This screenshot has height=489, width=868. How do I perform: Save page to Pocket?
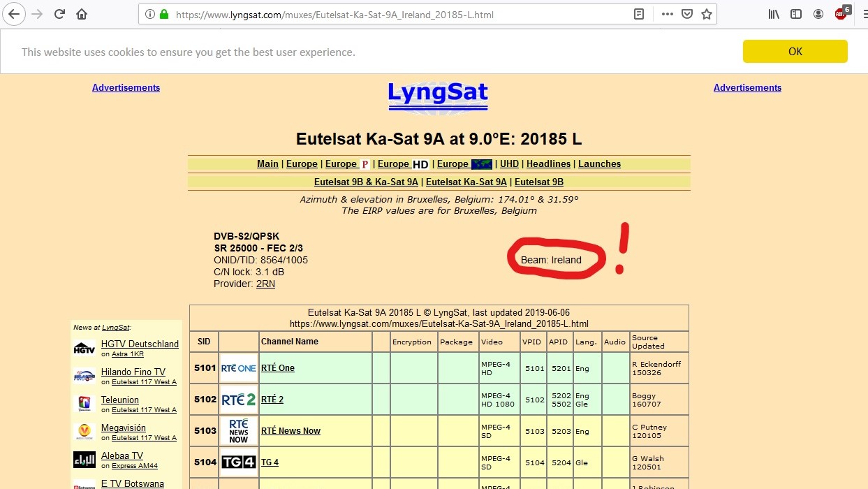point(687,14)
